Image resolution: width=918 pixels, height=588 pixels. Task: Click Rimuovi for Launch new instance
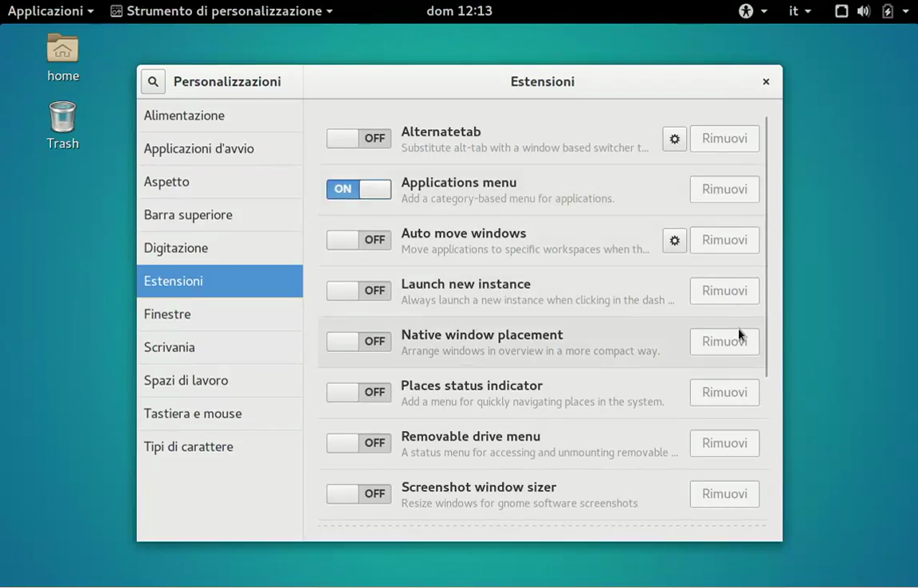(724, 291)
